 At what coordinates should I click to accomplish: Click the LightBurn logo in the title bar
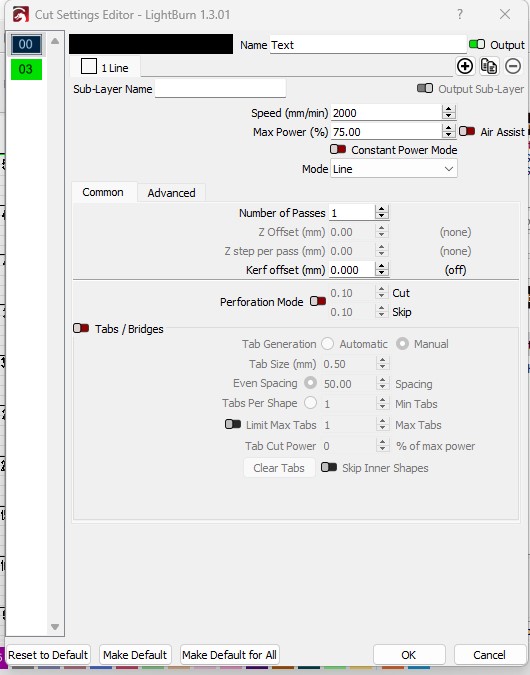pyautogui.click(x=21, y=15)
